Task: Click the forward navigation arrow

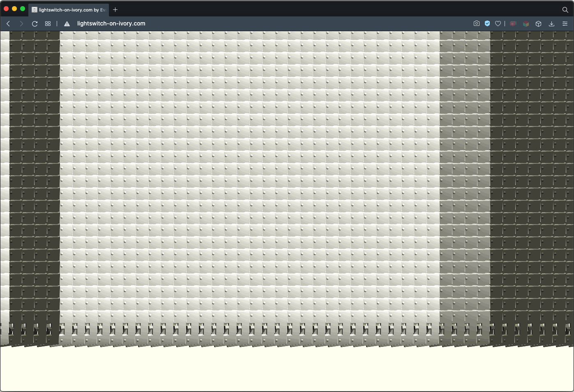Action: pos(21,24)
